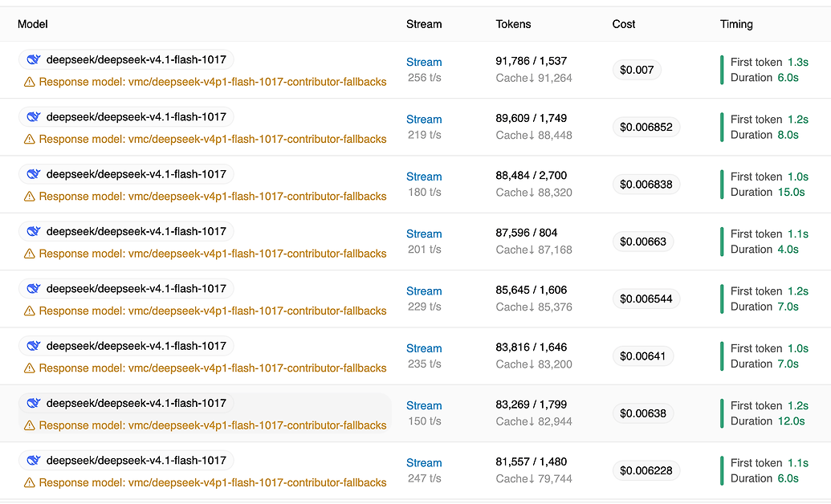
Task: Click the warning triangle icon in the $0.006838 row
Action: pyautogui.click(x=30, y=197)
